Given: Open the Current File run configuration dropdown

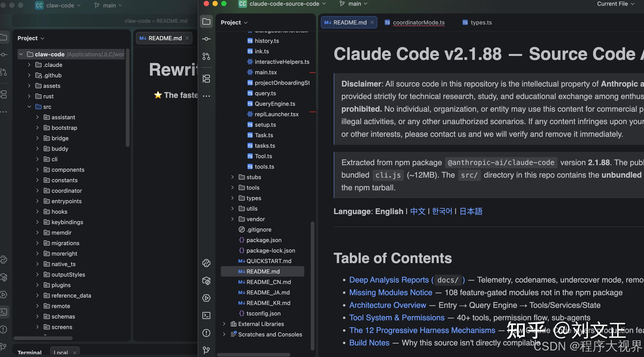Looking at the screenshot, I should click(616, 4).
